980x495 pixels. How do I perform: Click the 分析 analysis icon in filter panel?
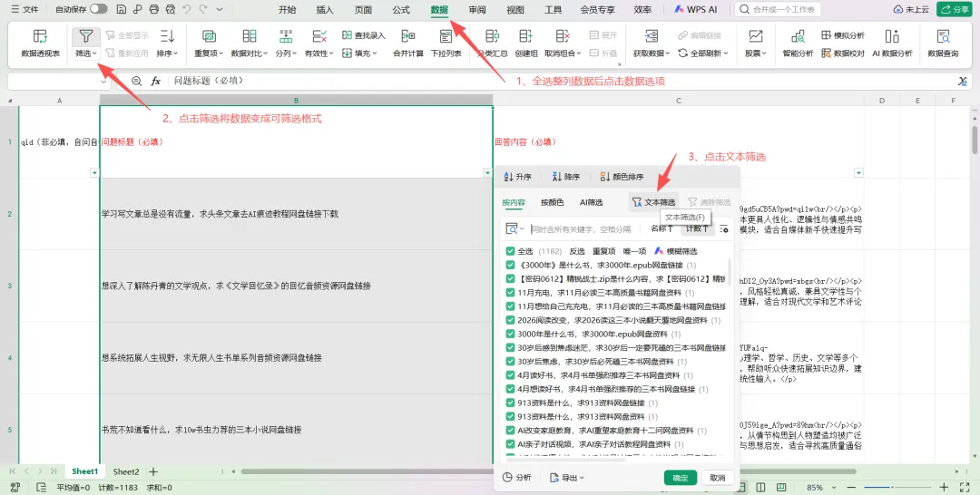(x=507, y=478)
